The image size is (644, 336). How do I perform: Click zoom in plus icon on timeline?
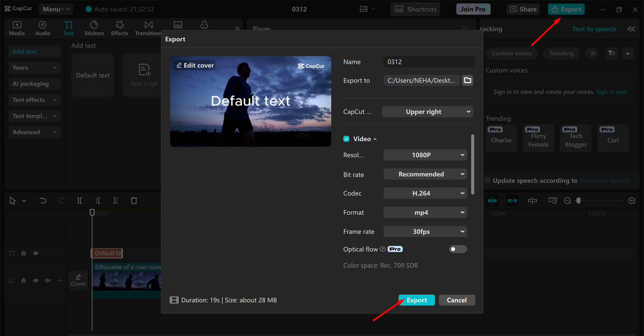pyautogui.click(x=632, y=201)
